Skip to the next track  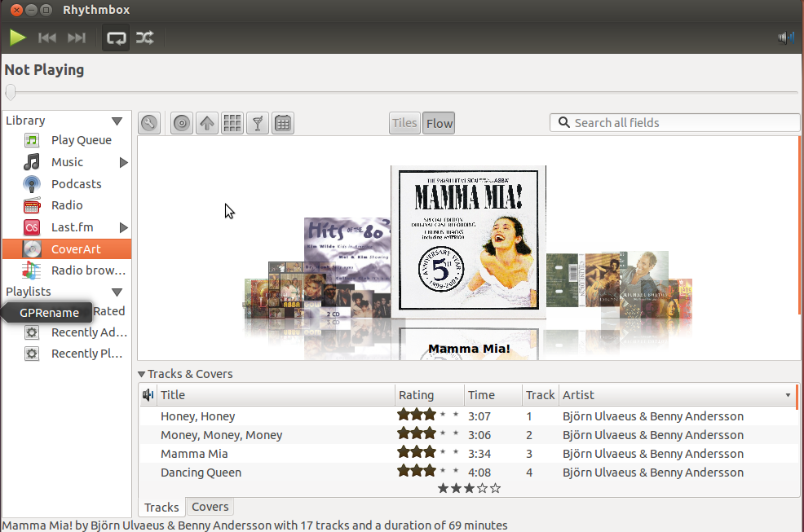77,37
